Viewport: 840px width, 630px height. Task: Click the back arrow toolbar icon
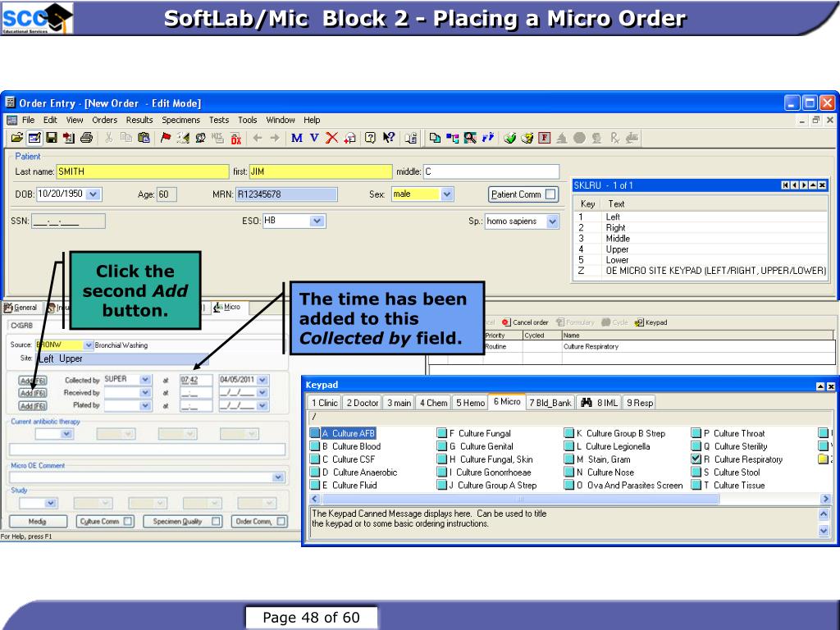pos(258,138)
